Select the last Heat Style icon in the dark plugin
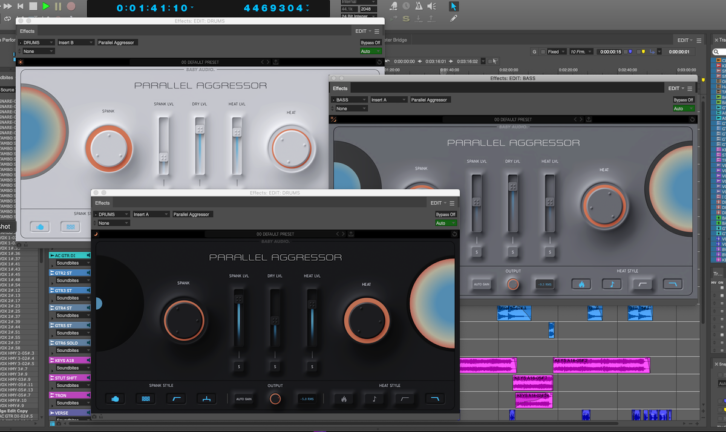This screenshot has width=726, height=432. (435, 399)
